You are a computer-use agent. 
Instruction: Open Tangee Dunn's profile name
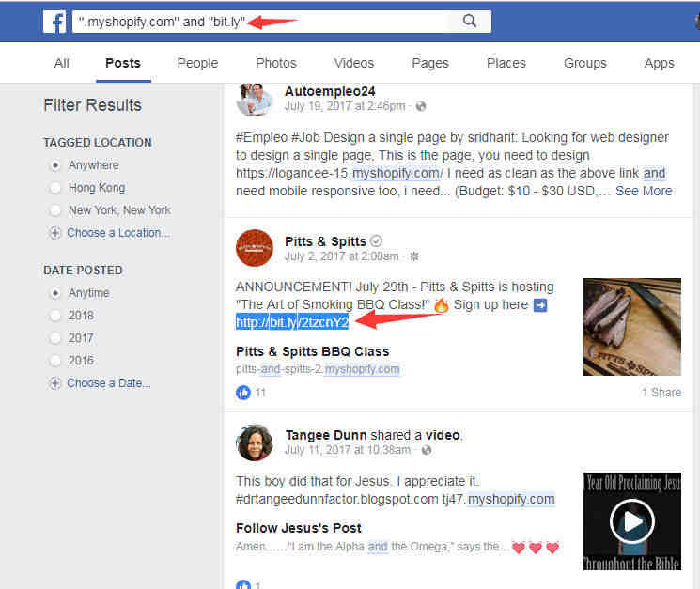(x=326, y=435)
